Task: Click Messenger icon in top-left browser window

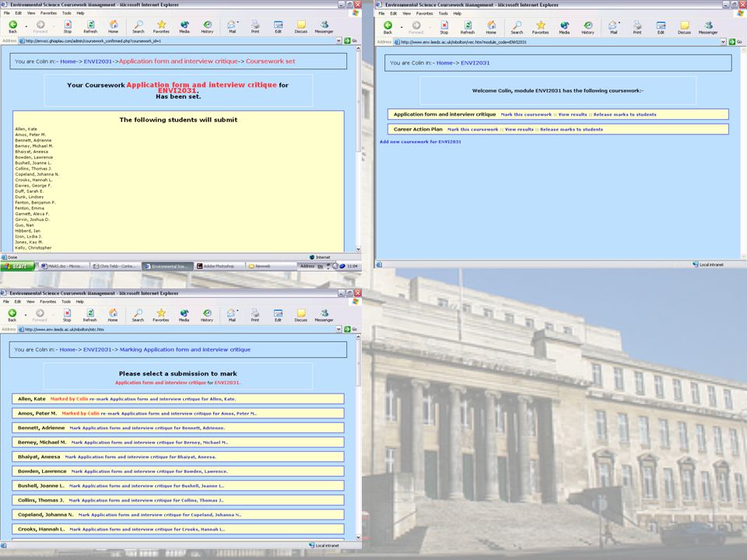Action: (x=324, y=26)
